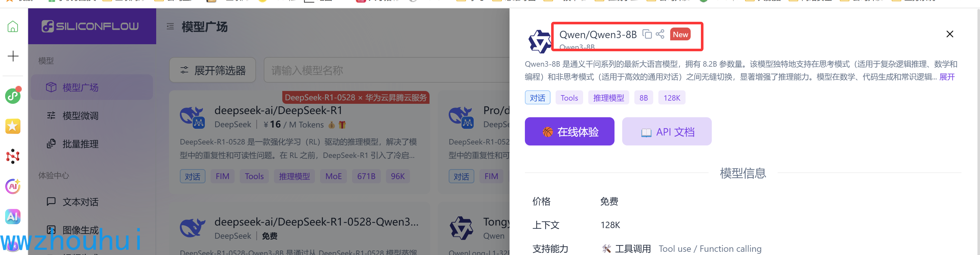Click the Tongyi card Qwen logo
The image size is (980, 255).
click(x=462, y=228)
